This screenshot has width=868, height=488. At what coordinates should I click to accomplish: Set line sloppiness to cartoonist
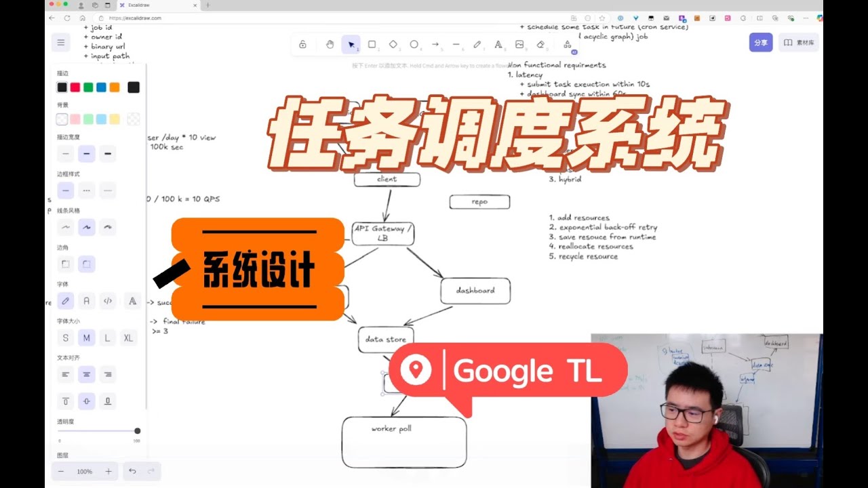tap(107, 228)
